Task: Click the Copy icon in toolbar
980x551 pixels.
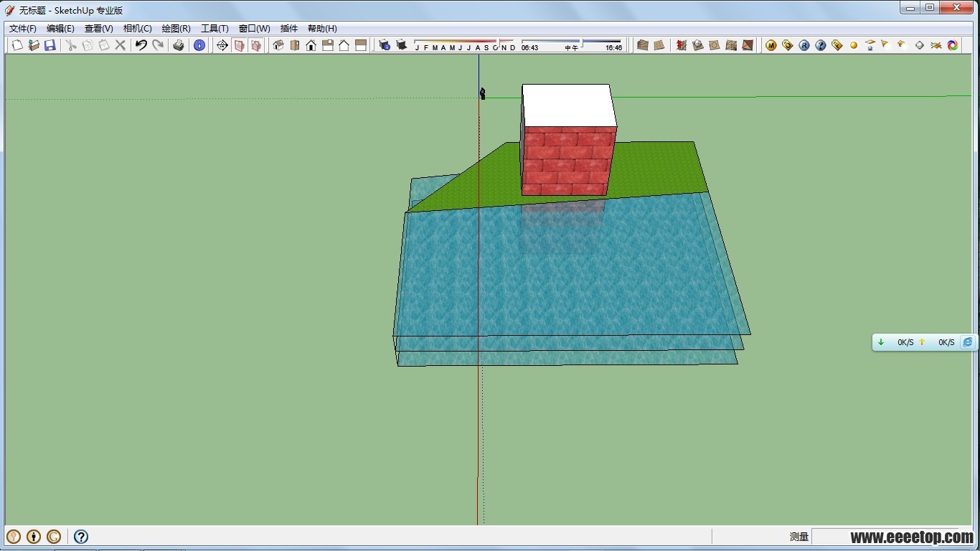Action: [88, 45]
